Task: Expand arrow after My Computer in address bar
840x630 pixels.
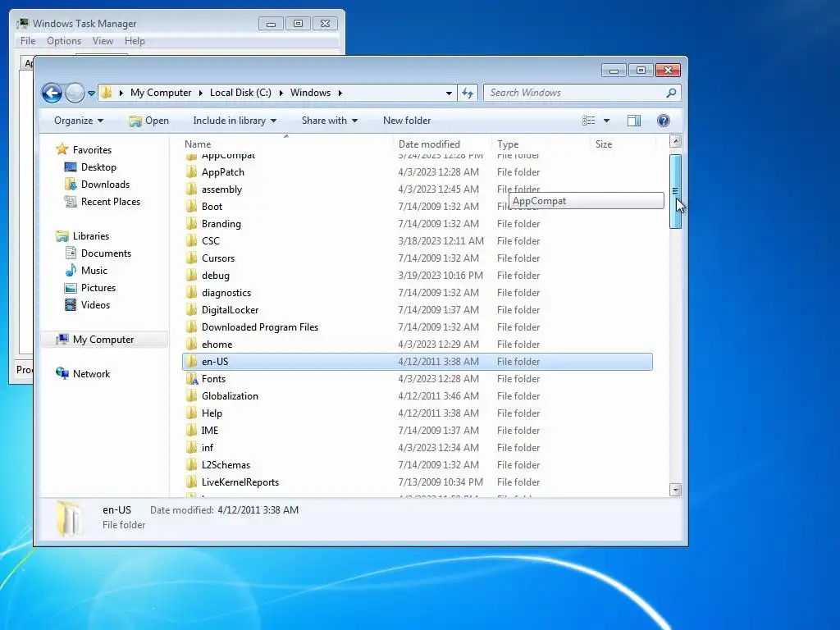Action: coord(200,93)
